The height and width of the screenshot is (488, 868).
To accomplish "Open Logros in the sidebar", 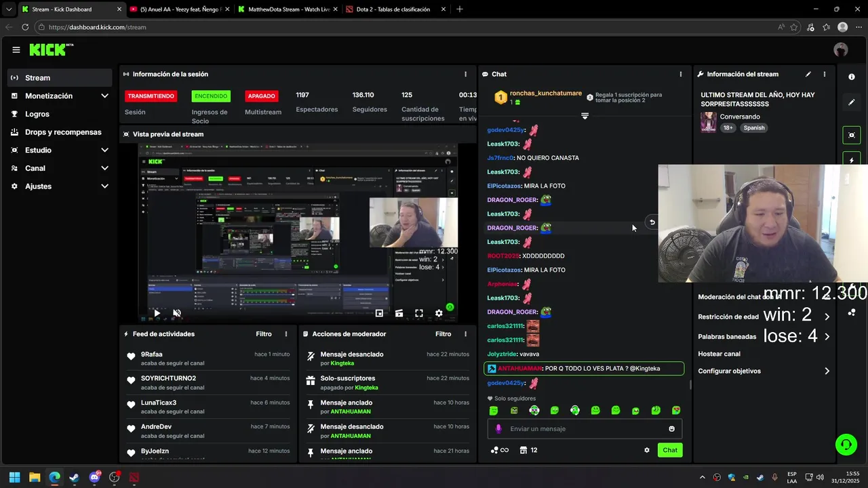I will pyautogui.click(x=60, y=114).
